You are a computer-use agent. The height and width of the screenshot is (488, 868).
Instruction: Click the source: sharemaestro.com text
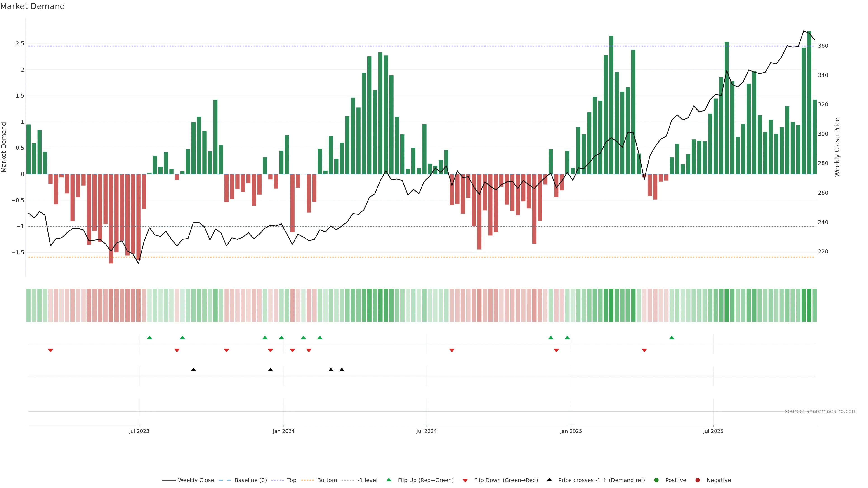821,411
